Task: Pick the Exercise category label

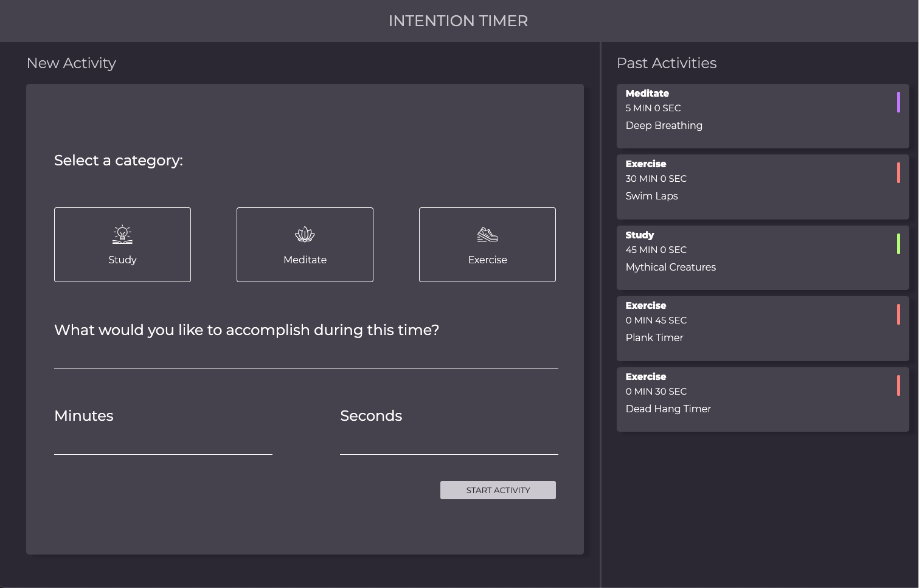Action: click(x=487, y=260)
